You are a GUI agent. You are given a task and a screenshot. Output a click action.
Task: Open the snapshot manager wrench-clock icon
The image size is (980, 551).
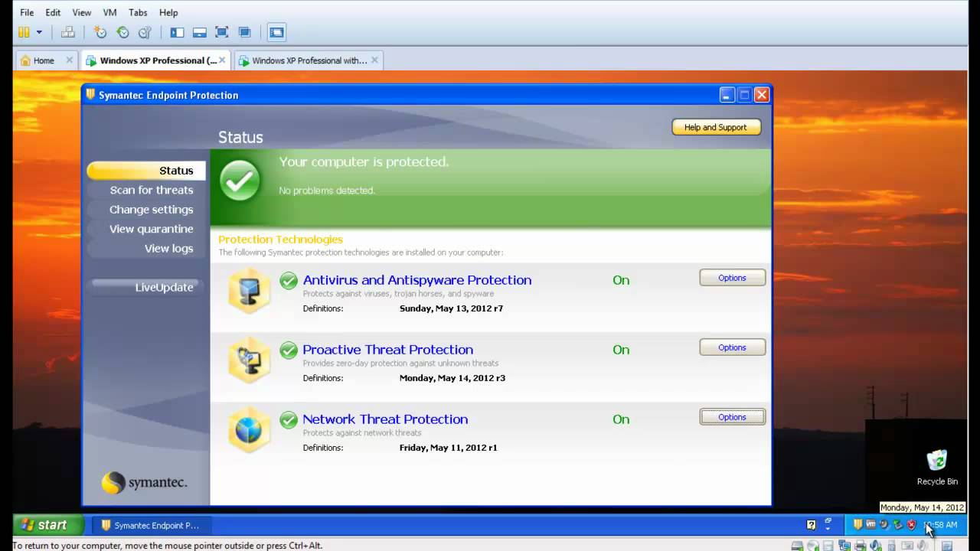pyautogui.click(x=145, y=32)
